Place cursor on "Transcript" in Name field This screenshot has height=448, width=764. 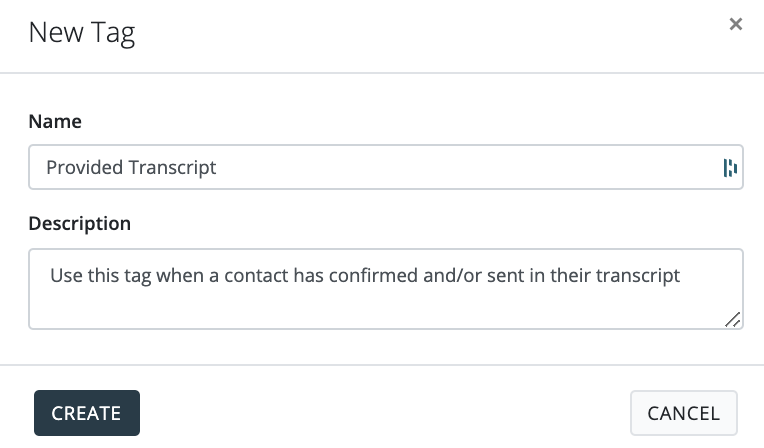[173, 168]
